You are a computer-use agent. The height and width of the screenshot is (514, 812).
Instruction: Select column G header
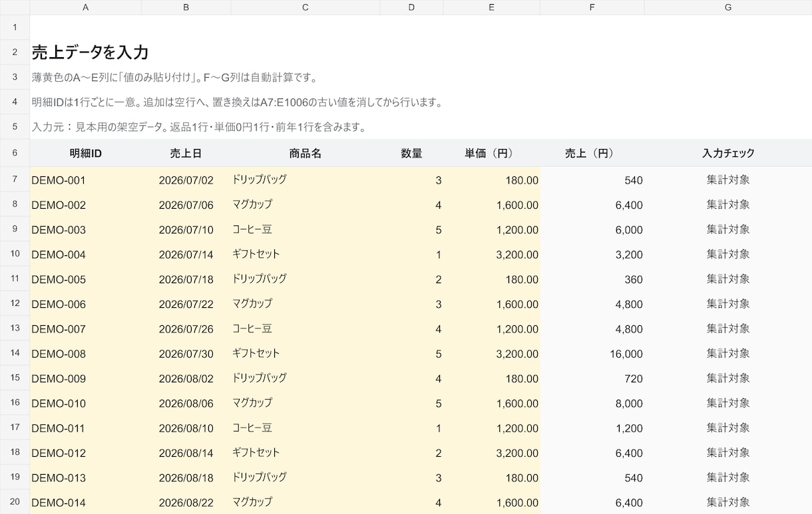[728, 7]
